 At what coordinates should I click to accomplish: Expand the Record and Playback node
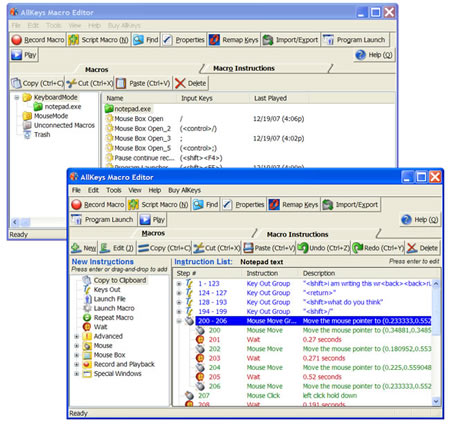(77, 364)
